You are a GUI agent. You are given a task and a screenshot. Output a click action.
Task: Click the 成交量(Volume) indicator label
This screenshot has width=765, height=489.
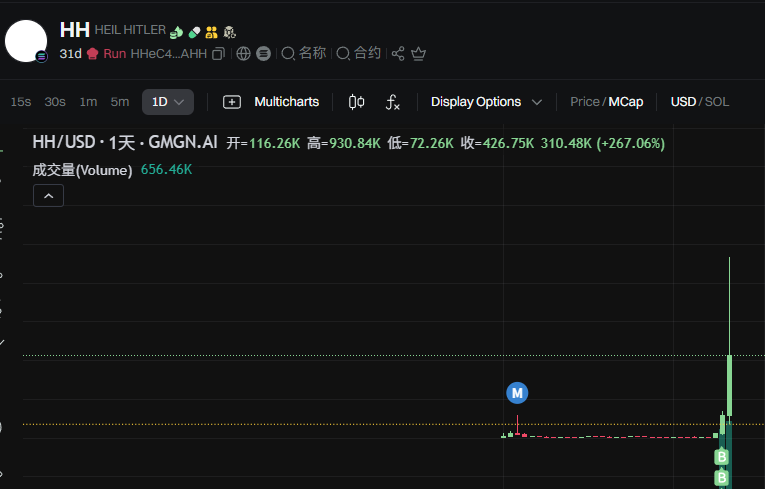click(x=82, y=170)
